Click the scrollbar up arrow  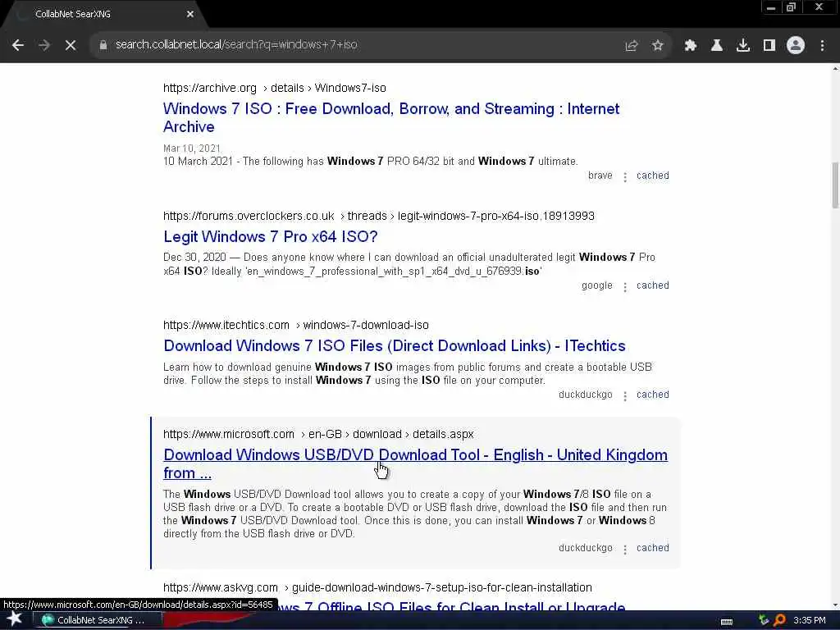pyautogui.click(x=835, y=69)
